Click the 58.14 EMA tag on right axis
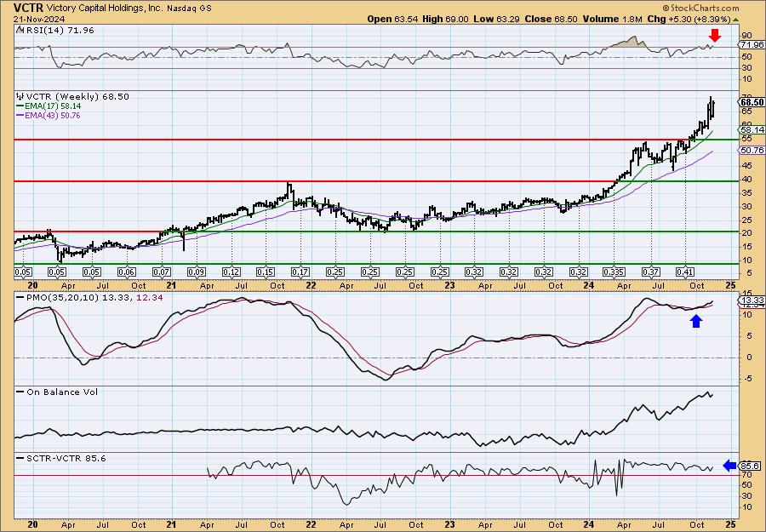 pyautogui.click(x=752, y=130)
